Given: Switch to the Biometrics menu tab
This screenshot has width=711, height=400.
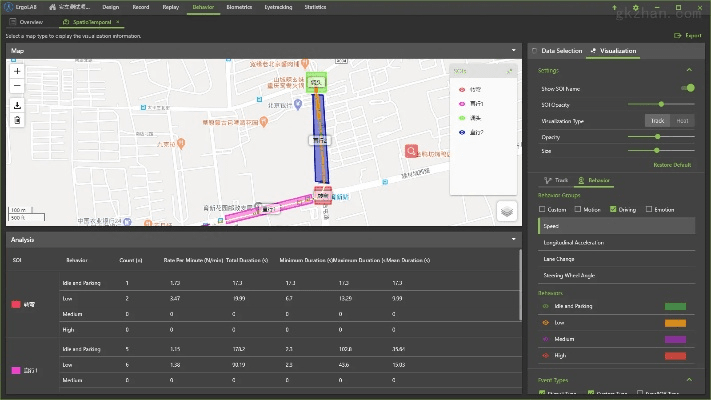Looking at the screenshot, I should point(239,6).
